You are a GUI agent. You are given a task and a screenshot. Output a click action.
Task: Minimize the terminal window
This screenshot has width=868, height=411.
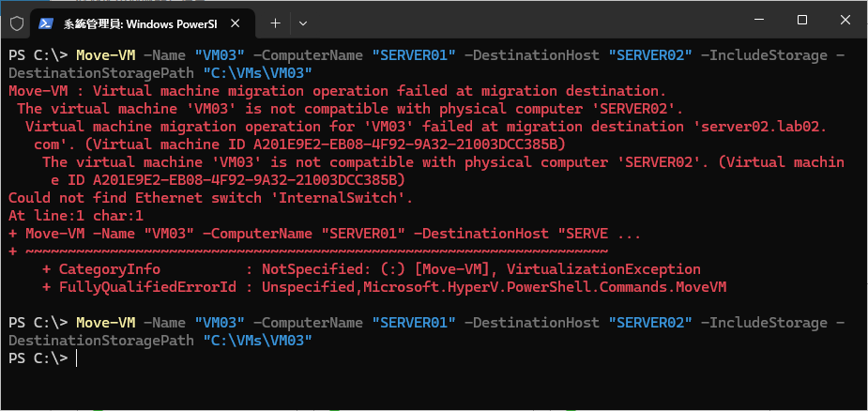[x=756, y=20]
